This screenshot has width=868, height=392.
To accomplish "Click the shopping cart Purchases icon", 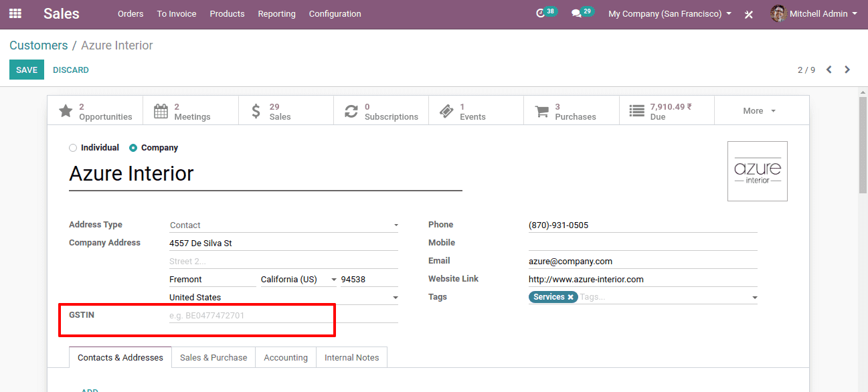I will pos(542,111).
